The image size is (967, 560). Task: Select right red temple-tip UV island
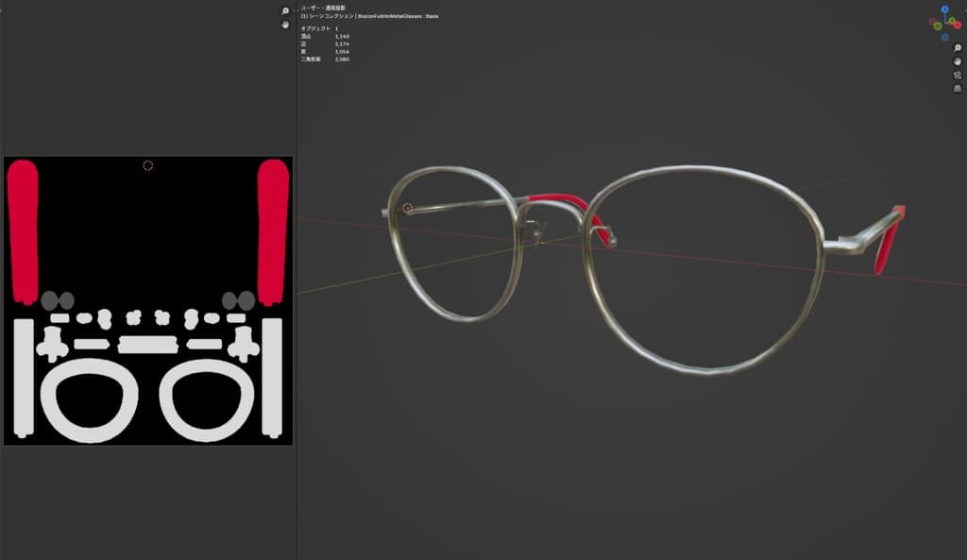(x=273, y=232)
